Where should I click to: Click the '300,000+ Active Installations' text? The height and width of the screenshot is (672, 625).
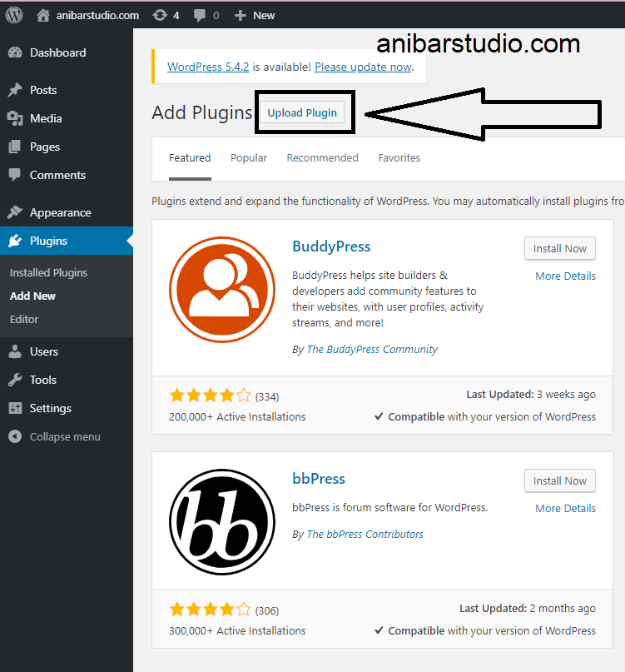[237, 631]
